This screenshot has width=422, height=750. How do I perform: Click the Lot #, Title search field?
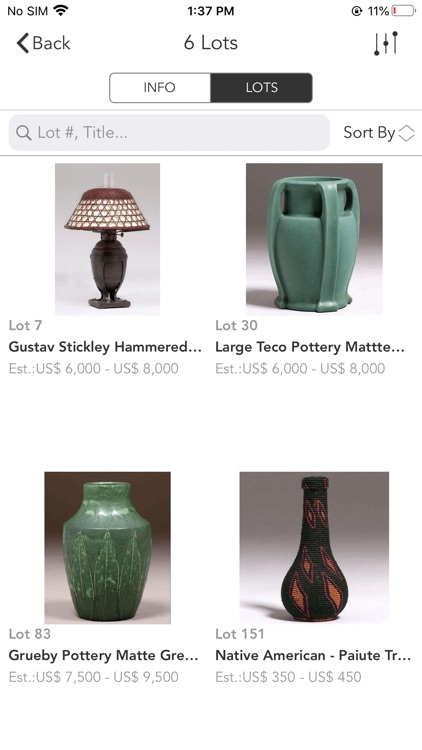[x=169, y=132]
